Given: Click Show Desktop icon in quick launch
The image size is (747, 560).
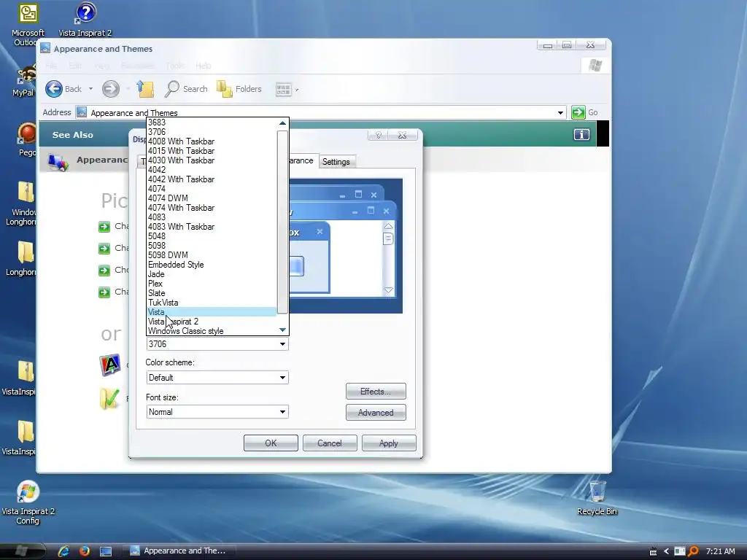Looking at the screenshot, I should [x=105, y=551].
